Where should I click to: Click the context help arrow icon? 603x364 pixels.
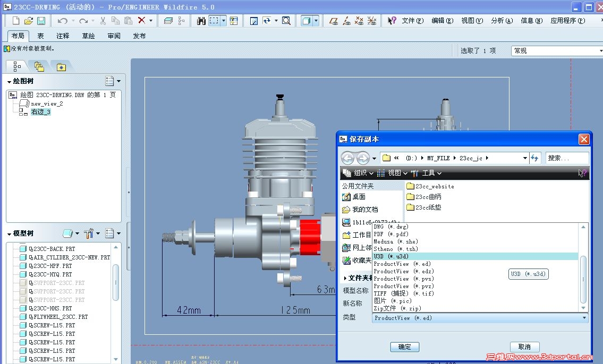tap(392, 21)
